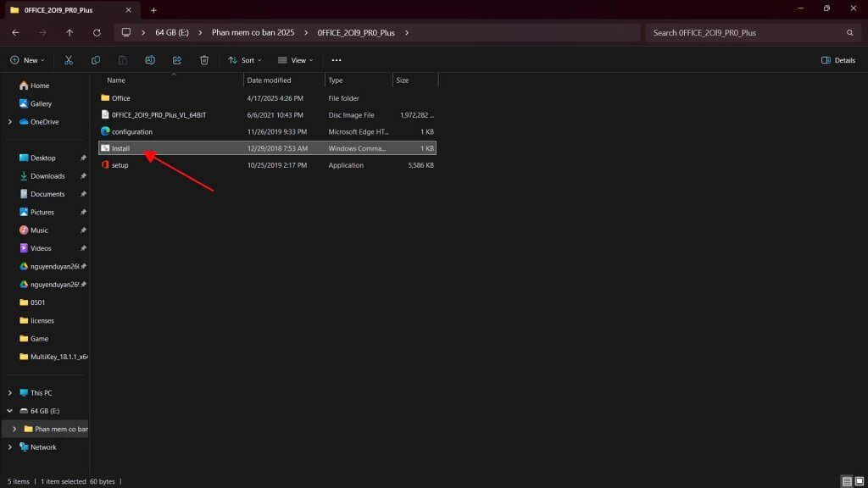The height and width of the screenshot is (488, 868).
Task: Click the Delete trash icon
Action: click(x=204, y=60)
